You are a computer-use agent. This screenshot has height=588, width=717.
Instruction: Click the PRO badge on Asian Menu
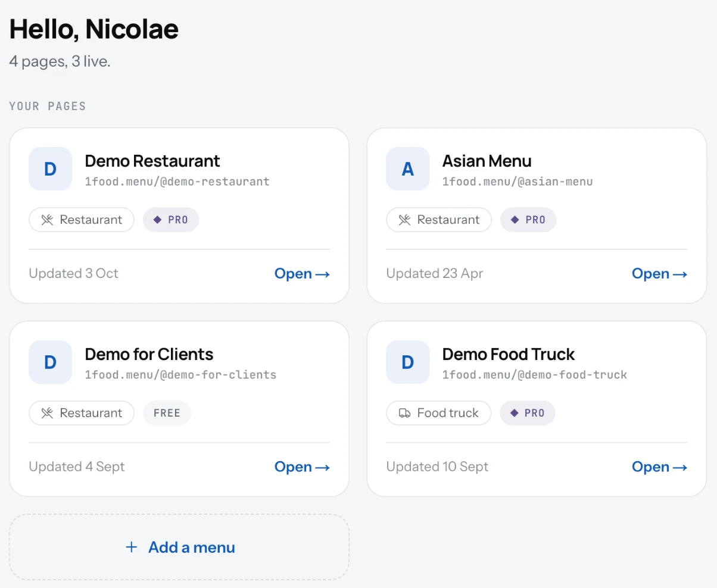528,220
